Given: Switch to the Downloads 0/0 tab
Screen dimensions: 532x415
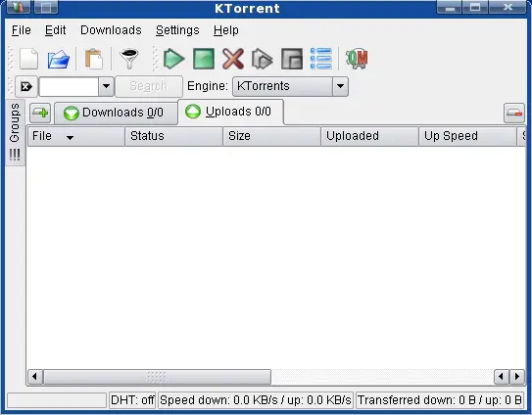Looking at the screenshot, I should [116, 113].
